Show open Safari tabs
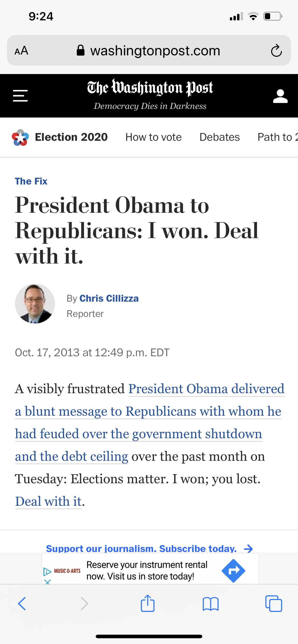 (x=274, y=604)
